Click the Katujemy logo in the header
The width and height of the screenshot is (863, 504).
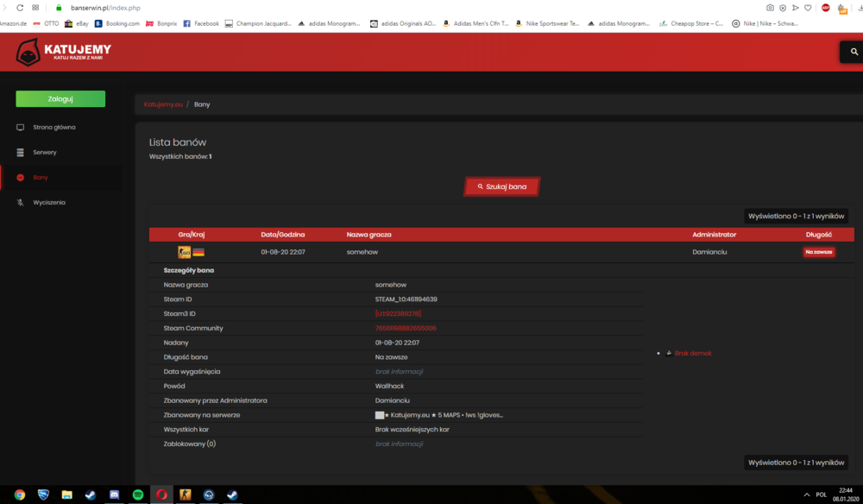63,53
